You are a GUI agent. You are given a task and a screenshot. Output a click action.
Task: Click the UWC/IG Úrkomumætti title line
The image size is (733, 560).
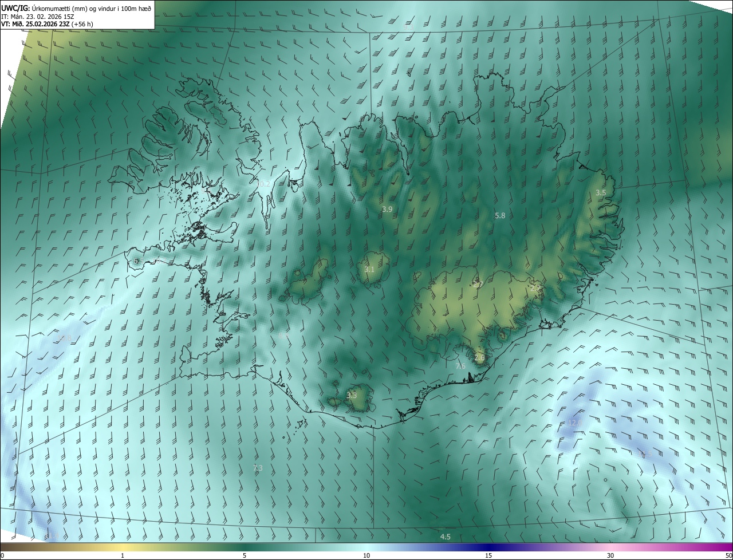pos(76,8)
